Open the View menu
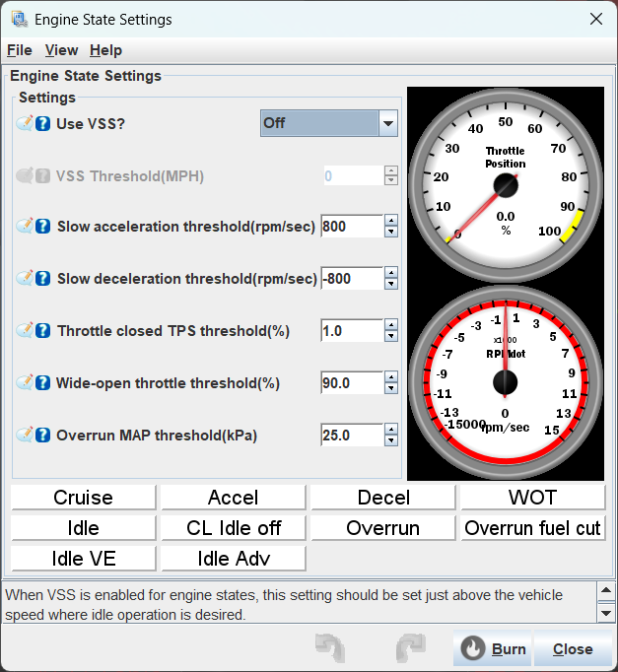 coord(61,50)
